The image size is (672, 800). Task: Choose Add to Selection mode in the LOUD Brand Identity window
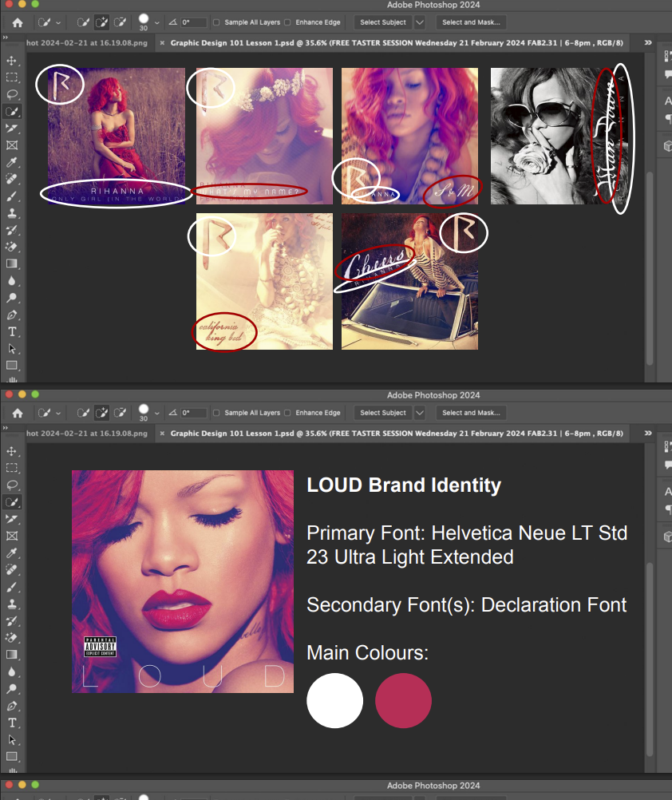(x=101, y=413)
